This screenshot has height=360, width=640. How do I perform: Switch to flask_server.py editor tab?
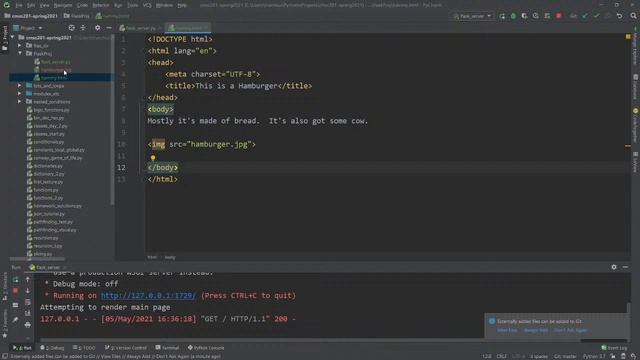[x=140, y=28]
